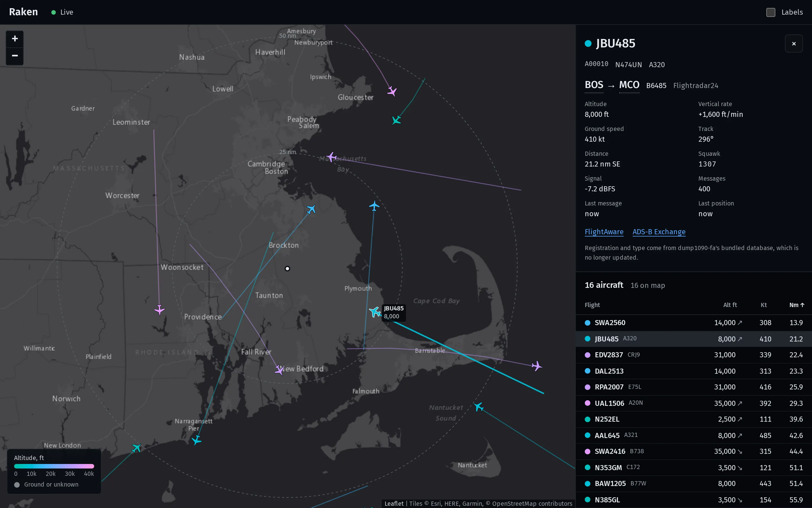Viewport: 812px width, 508px height.
Task: Click the JBU485 8,000 map label tooltip
Action: click(x=394, y=312)
